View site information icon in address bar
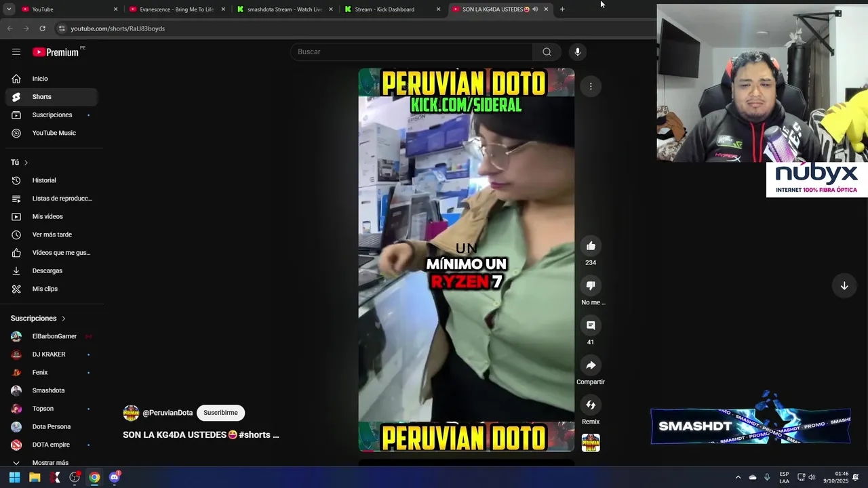The height and width of the screenshot is (488, 868). tap(62, 28)
